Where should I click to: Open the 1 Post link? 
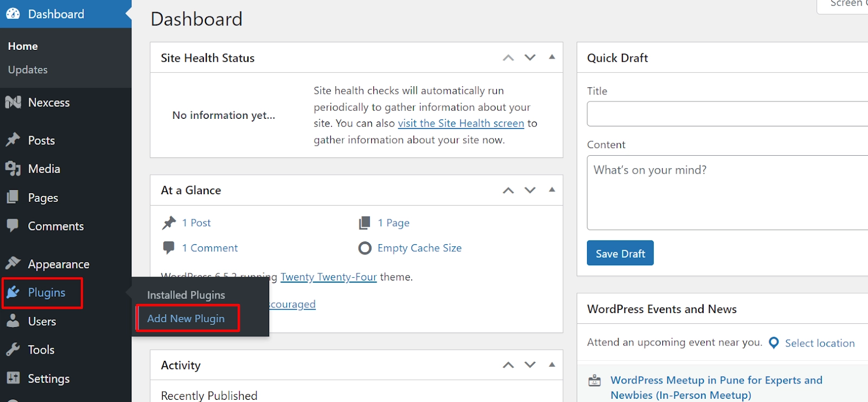196,222
